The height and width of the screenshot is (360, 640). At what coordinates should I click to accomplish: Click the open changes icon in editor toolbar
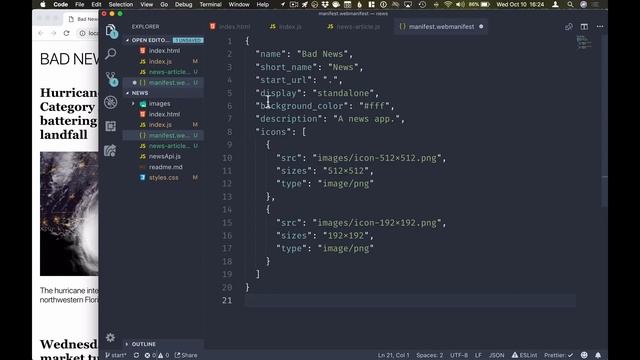[x=569, y=27]
